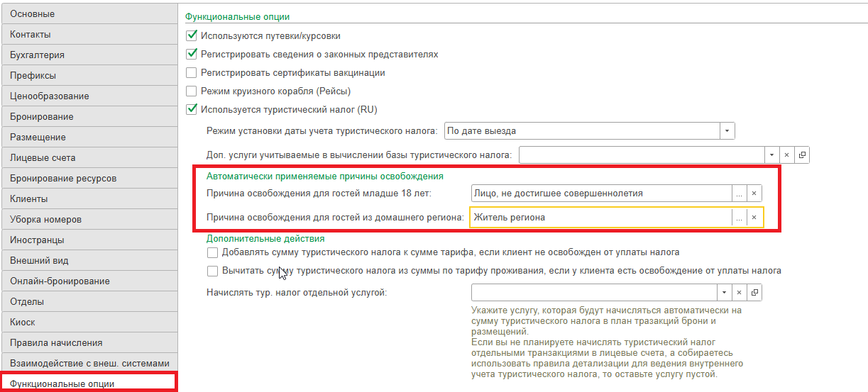Screen dimensions: 868x392
Task: Switch to the Внешний вид tab
Action: tap(88, 261)
